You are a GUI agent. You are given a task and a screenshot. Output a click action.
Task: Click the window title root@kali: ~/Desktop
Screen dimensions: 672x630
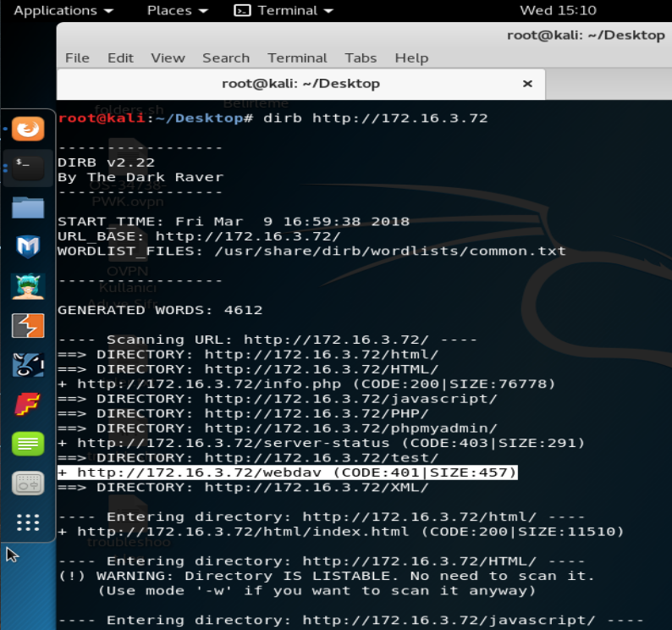tap(586, 36)
